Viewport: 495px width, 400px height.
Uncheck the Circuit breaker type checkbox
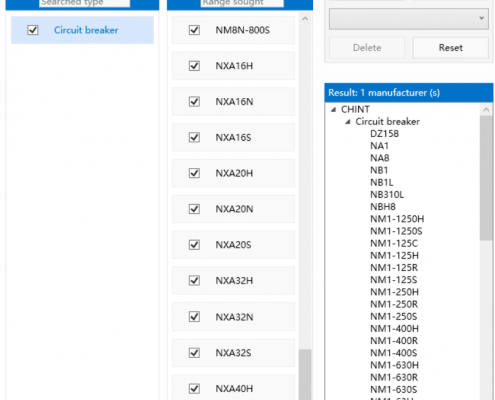point(33,30)
